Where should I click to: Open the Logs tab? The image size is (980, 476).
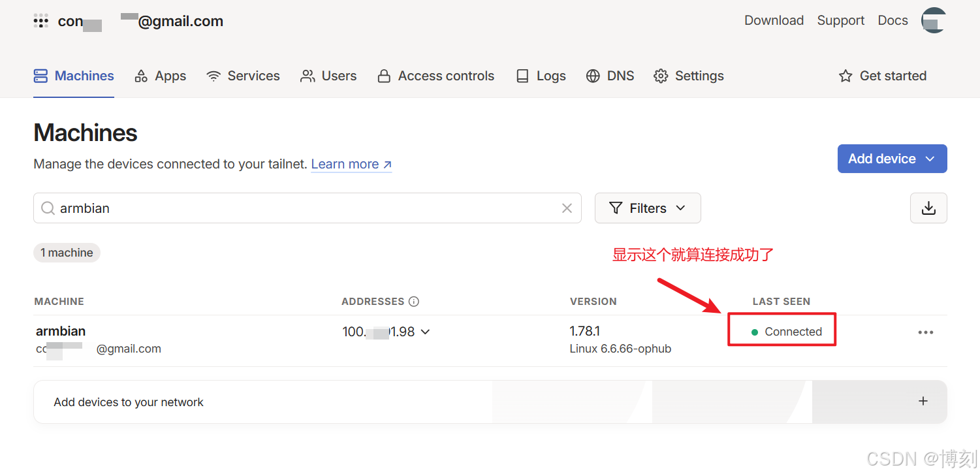(541, 76)
